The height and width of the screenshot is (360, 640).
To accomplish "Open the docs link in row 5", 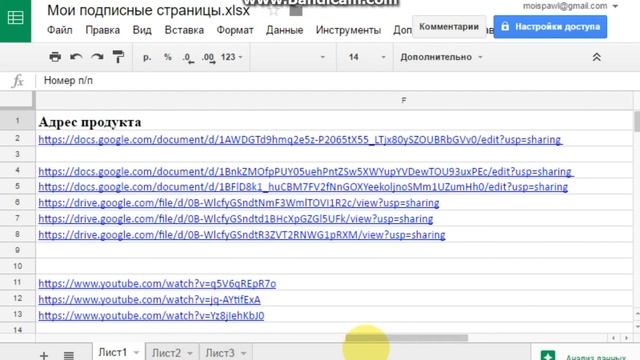I will (x=303, y=187).
